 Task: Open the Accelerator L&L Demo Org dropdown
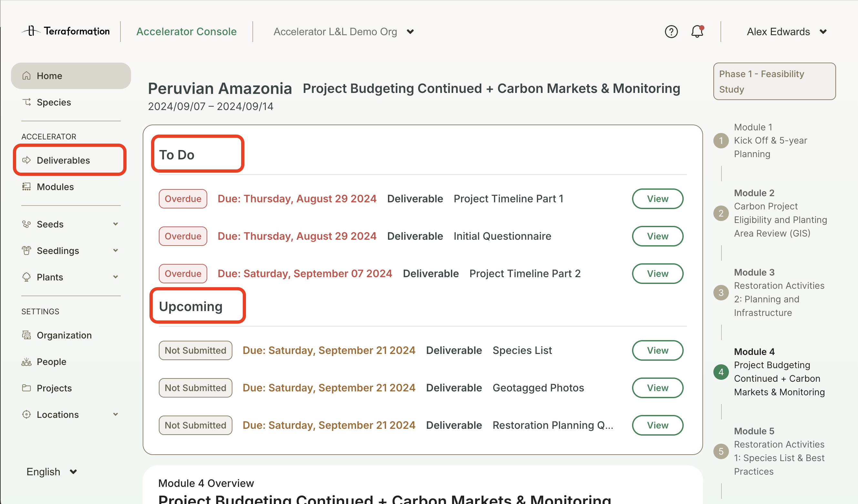[343, 32]
